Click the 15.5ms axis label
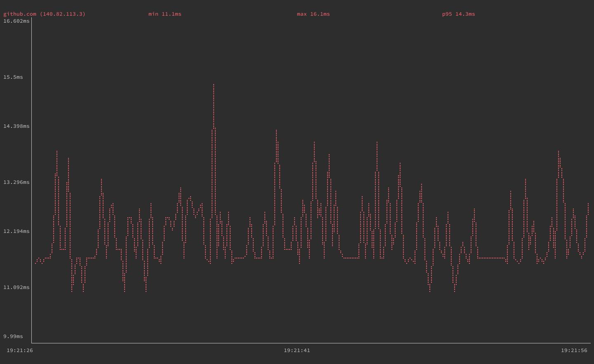 click(12, 77)
